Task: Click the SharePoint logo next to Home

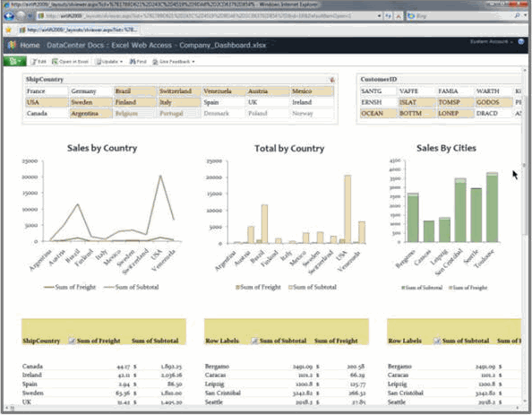Action: point(13,45)
